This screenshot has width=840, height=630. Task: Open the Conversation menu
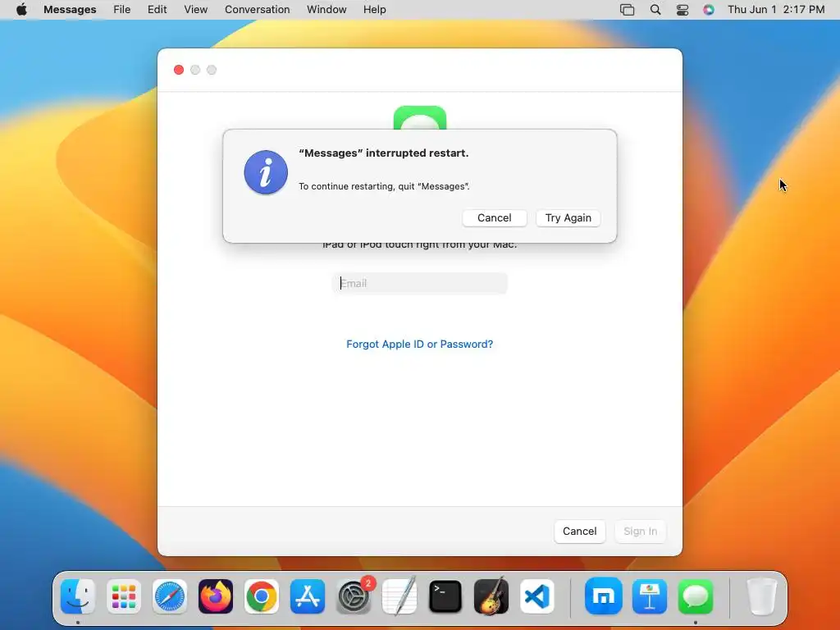click(x=258, y=10)
